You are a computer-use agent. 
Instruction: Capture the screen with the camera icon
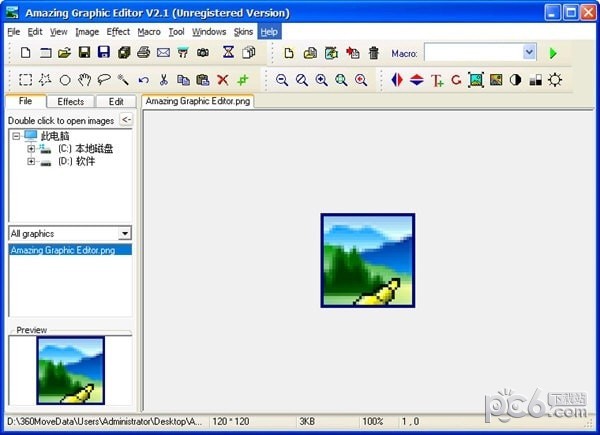(203, 52)
